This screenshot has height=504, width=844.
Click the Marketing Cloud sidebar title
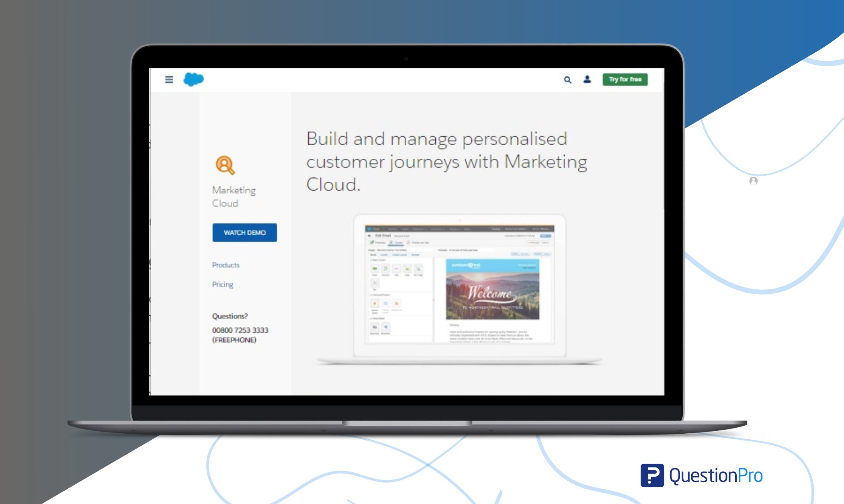[234, 196]
